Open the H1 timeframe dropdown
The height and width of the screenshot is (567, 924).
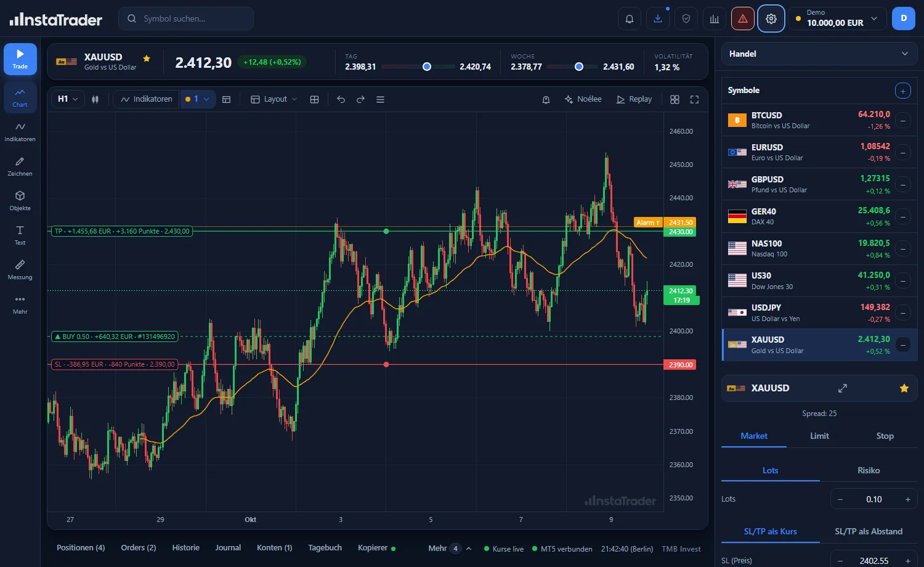click(68, 99)
